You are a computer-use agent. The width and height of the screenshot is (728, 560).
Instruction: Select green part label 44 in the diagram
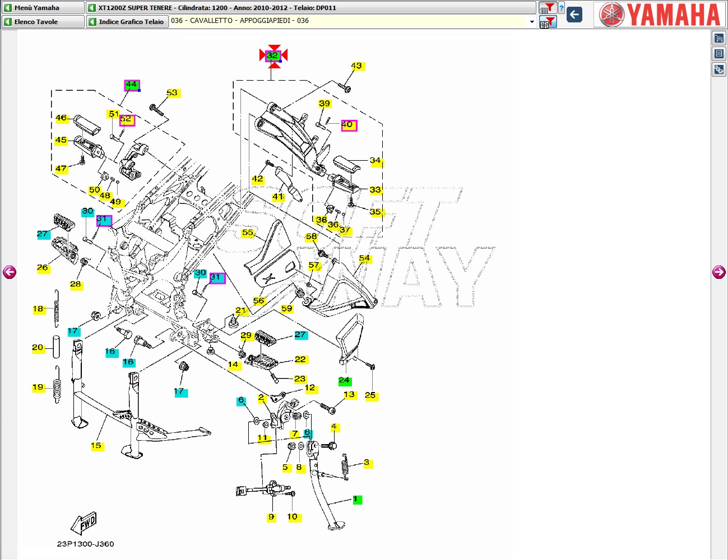[131, 85]
